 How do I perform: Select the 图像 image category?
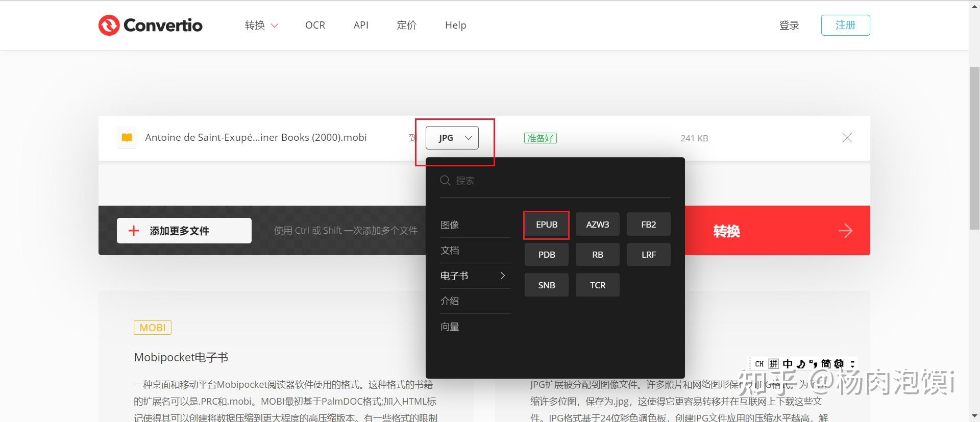450,225
